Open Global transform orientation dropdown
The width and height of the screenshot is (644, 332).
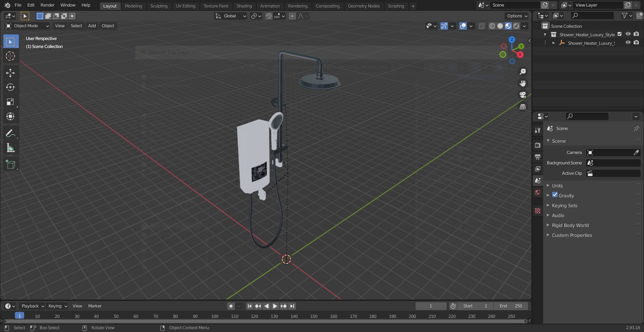231,16
